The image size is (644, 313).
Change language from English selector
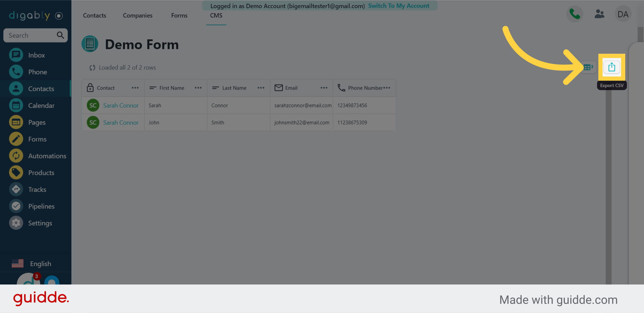[32, 264]
